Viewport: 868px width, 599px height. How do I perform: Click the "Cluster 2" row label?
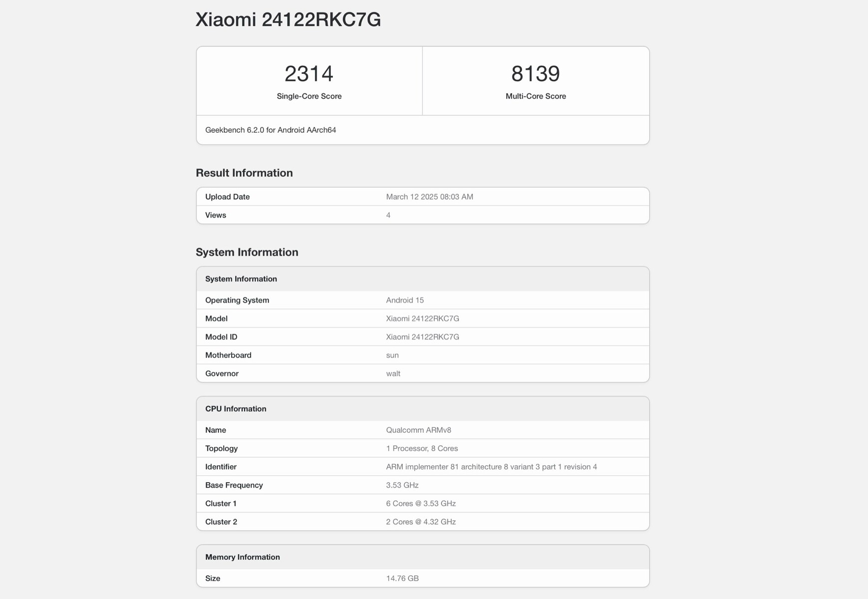tap(221, 522)
